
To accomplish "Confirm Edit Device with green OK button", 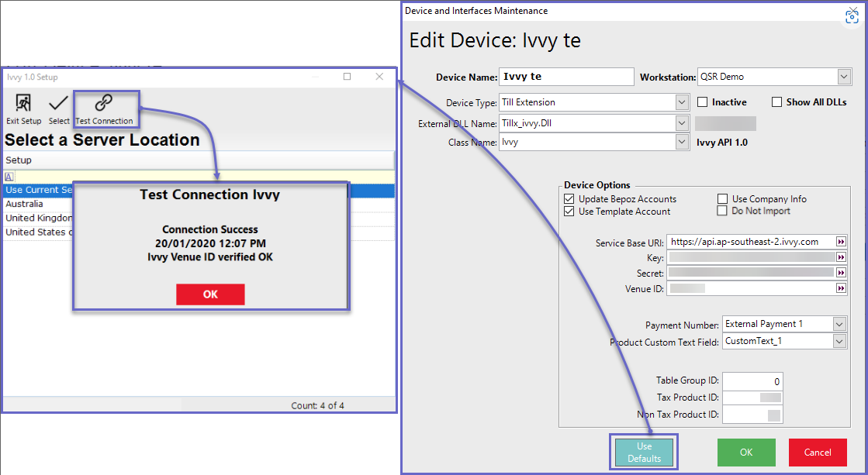I will [746, 453].
